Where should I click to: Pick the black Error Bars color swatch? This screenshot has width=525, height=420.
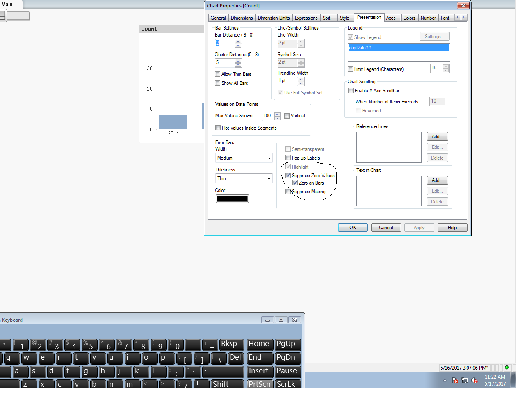click(232, 199)
